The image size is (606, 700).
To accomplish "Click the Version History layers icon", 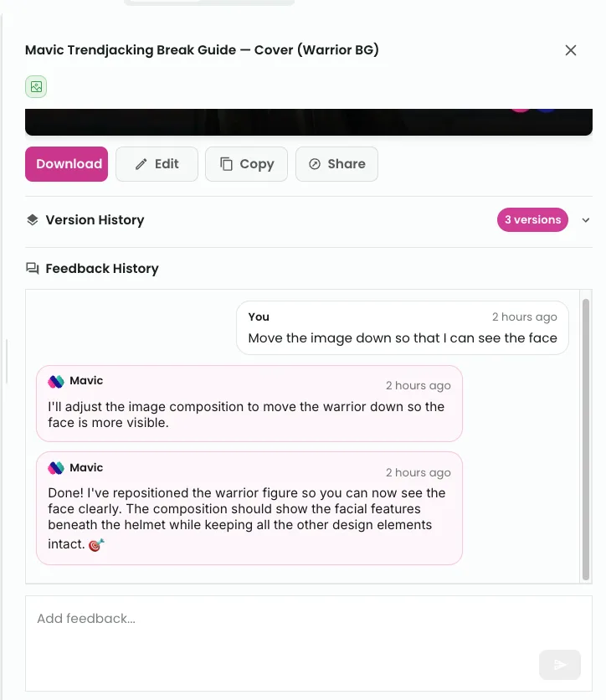I will tap(33, 219).
